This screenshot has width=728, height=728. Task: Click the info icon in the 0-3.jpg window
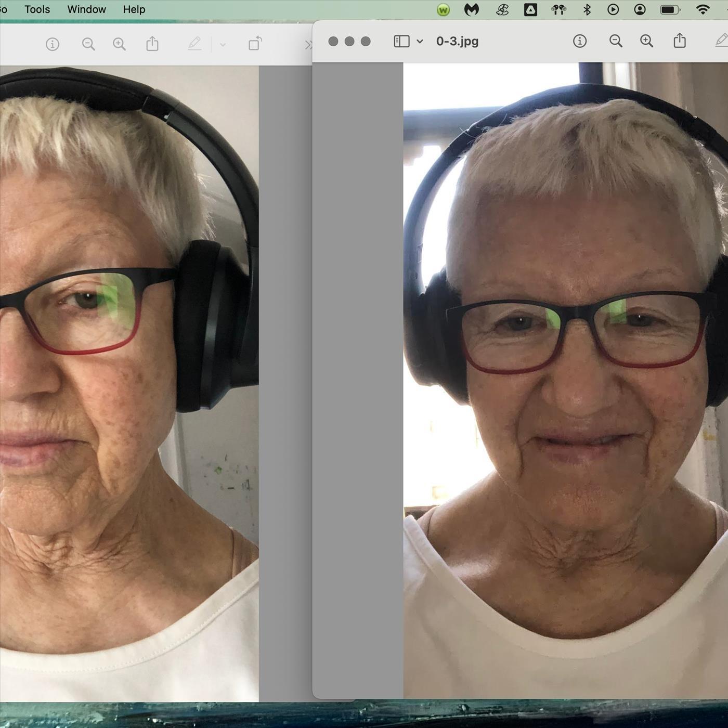click(x=579, y=41)
